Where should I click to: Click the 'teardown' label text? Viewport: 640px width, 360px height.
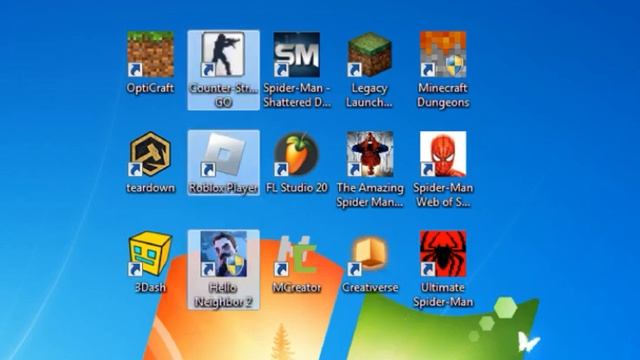pyautogui.click(x=151, y=188)
